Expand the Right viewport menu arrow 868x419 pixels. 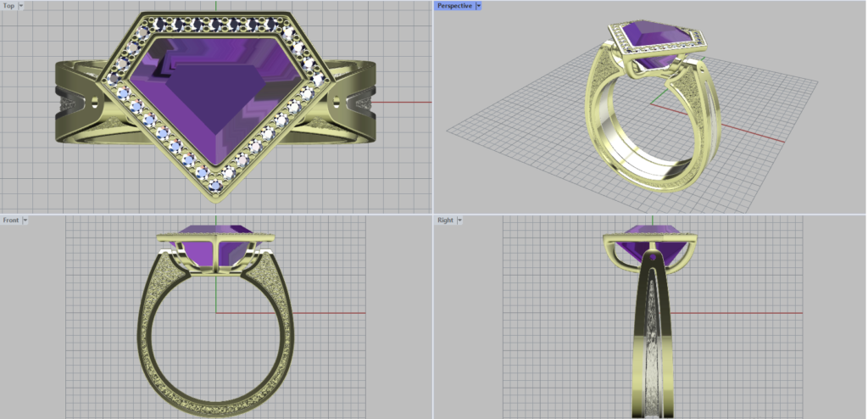[x=459, y=221]
